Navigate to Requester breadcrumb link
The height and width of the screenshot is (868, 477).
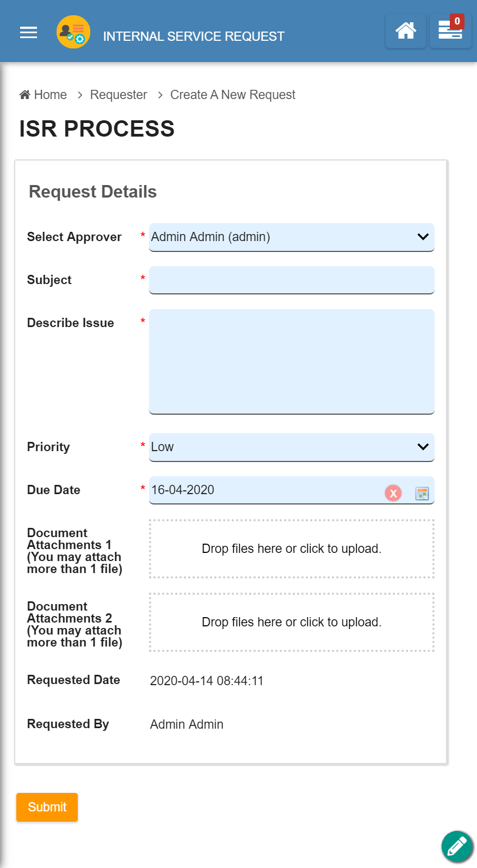119,95
